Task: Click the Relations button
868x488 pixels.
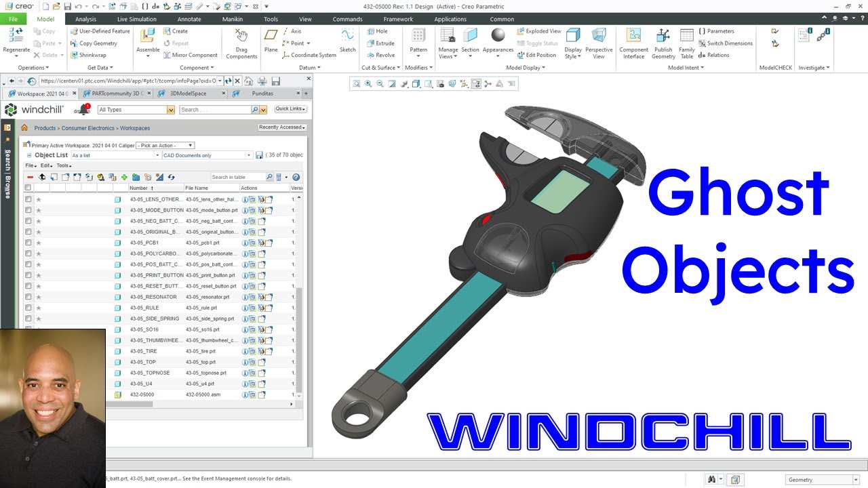Action: pos(714,56)
